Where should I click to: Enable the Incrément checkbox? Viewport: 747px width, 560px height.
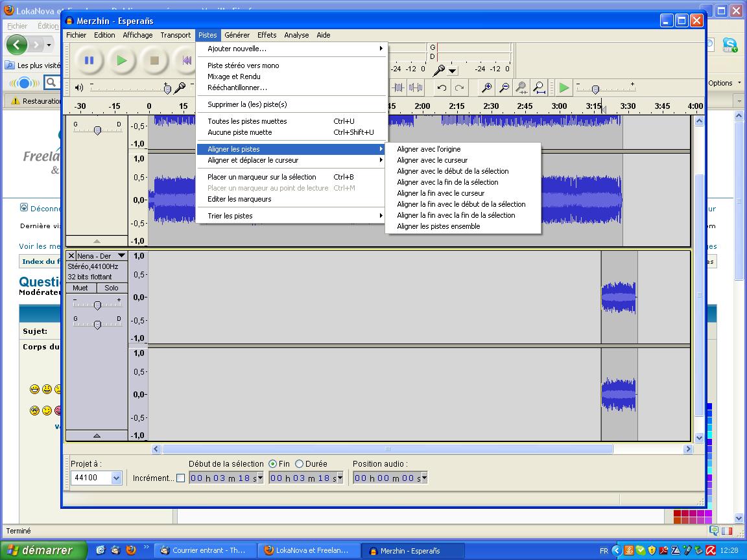click(x=180, y=478)
